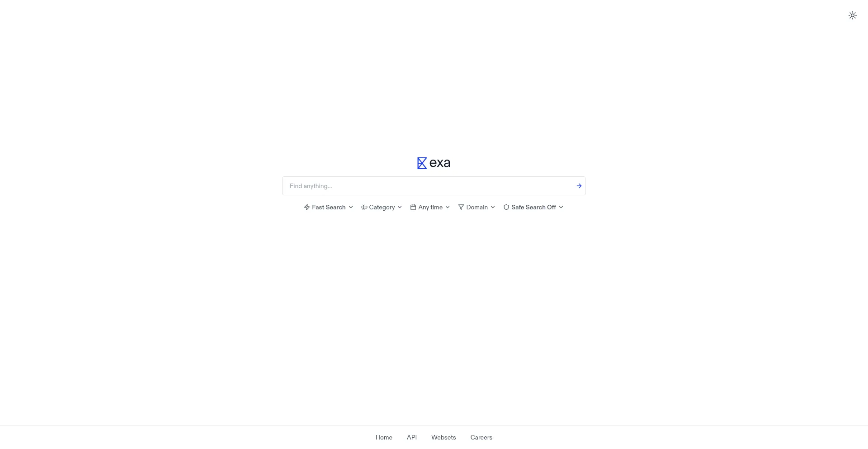Click the blue arrow search submit icon
The width and height of the screenshot is (868, 449).
(x=579, y=186)
